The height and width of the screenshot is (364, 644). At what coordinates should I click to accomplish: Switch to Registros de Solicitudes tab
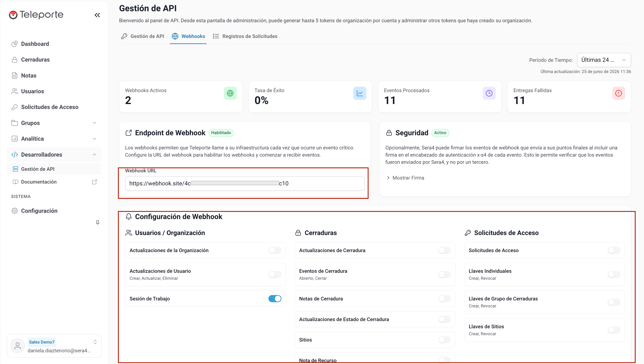click(245, 36)
